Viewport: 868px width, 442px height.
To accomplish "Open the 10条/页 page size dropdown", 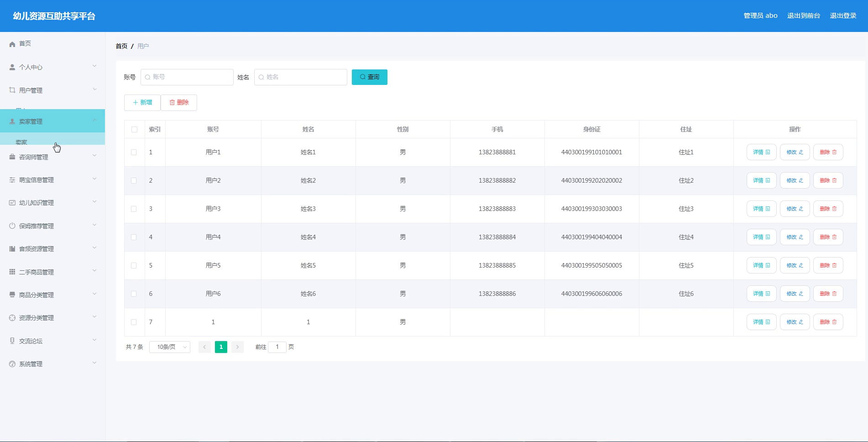I will pos(170,347).
